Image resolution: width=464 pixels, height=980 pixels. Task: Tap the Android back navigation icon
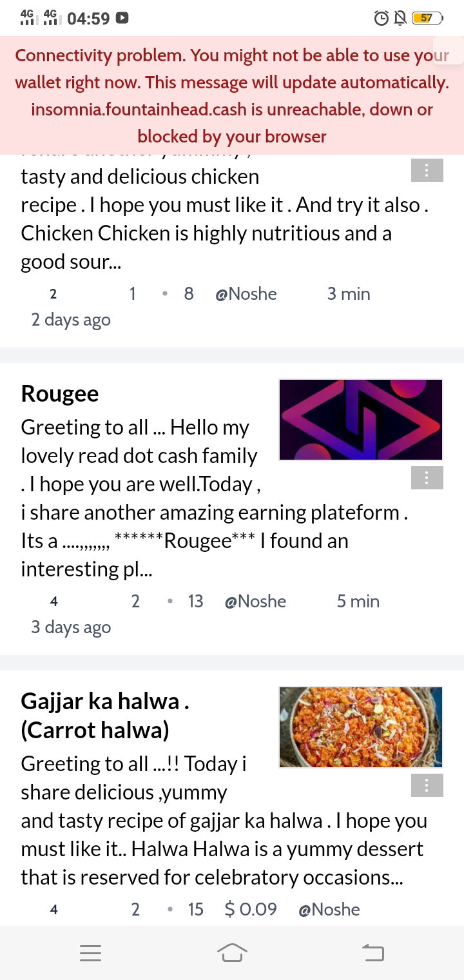click(373, 953)
